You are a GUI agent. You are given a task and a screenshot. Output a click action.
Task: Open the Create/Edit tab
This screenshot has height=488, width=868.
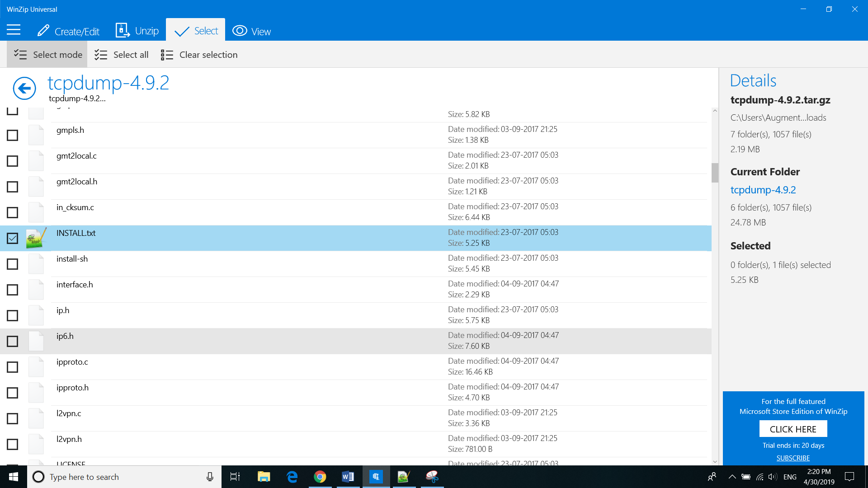tap(68, 31)
